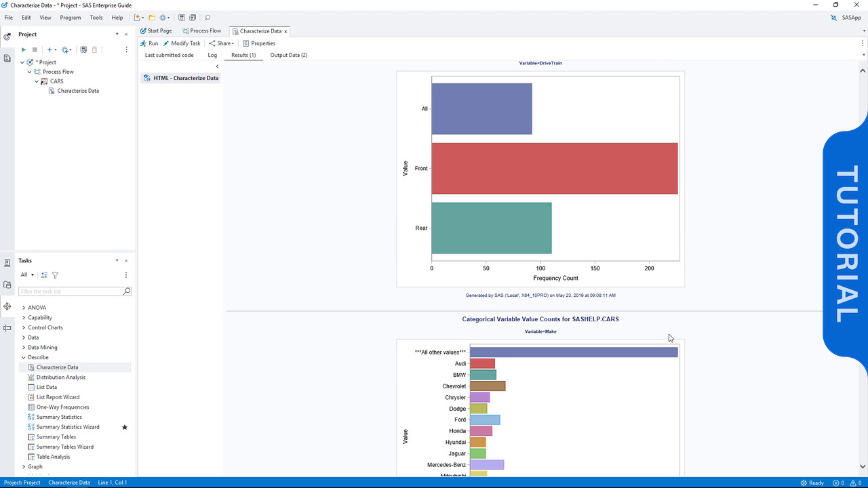The image size is (868, 488).
Task: Open the File menu
Action: coord(9,18)
